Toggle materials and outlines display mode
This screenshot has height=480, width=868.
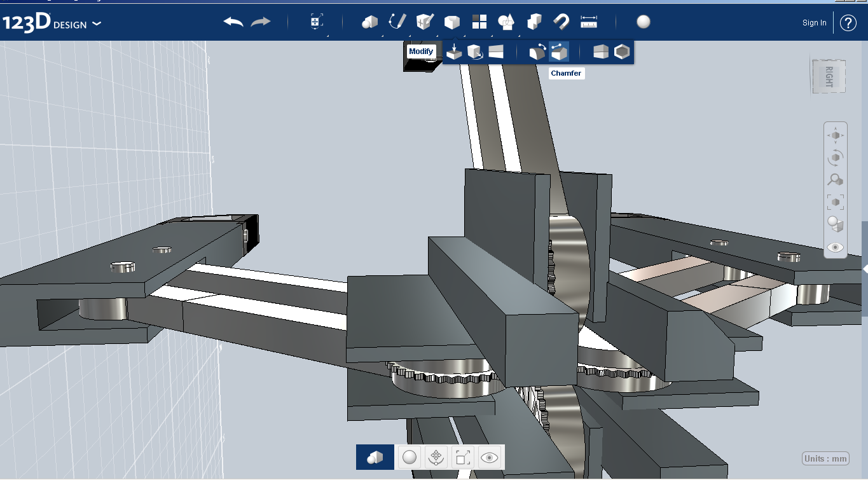[x=836, y=224]
